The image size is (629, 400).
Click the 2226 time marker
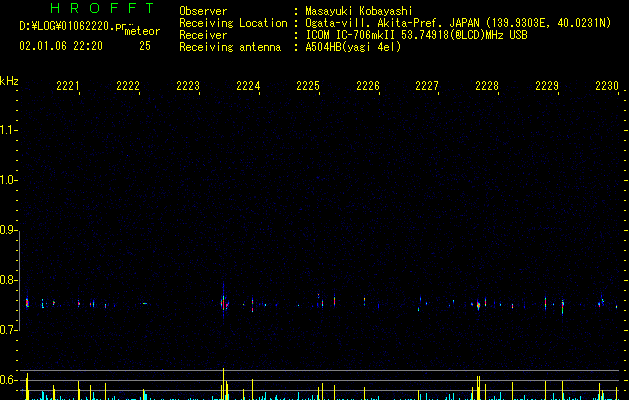368,86
